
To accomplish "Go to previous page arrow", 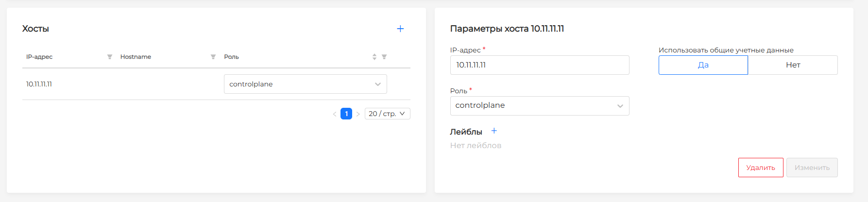I will (x=335, y=114).
